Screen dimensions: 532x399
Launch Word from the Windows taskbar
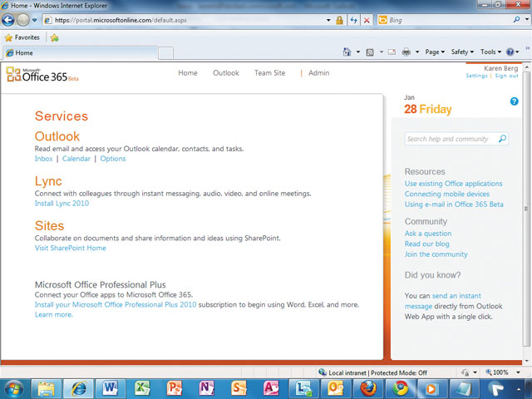[x=111, y=387]
